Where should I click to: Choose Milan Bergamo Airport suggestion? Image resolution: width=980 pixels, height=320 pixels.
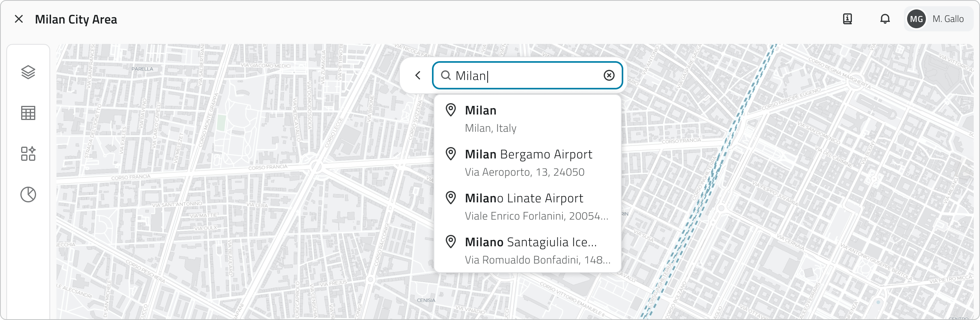point(528,163)
